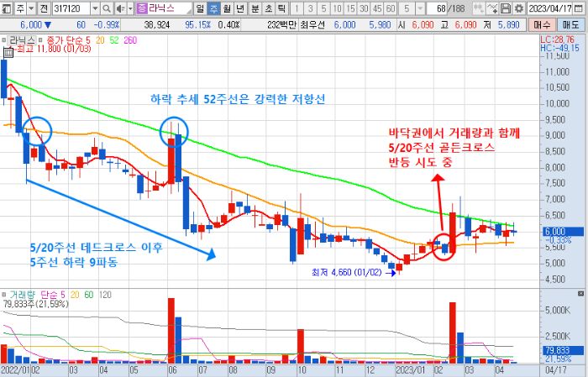Expand the stock code history dropdown
The image size is (588, 377).
tap(95, 8)
